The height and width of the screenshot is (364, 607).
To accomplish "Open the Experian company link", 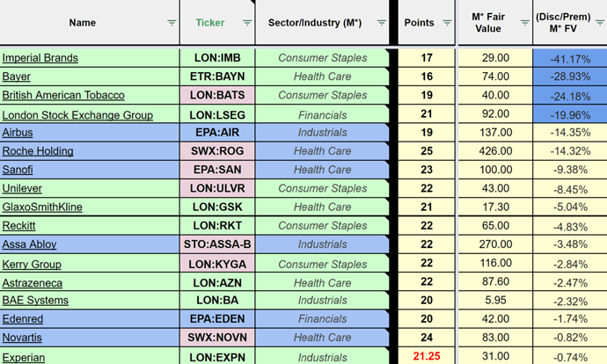I will click(x=24, y=358).
